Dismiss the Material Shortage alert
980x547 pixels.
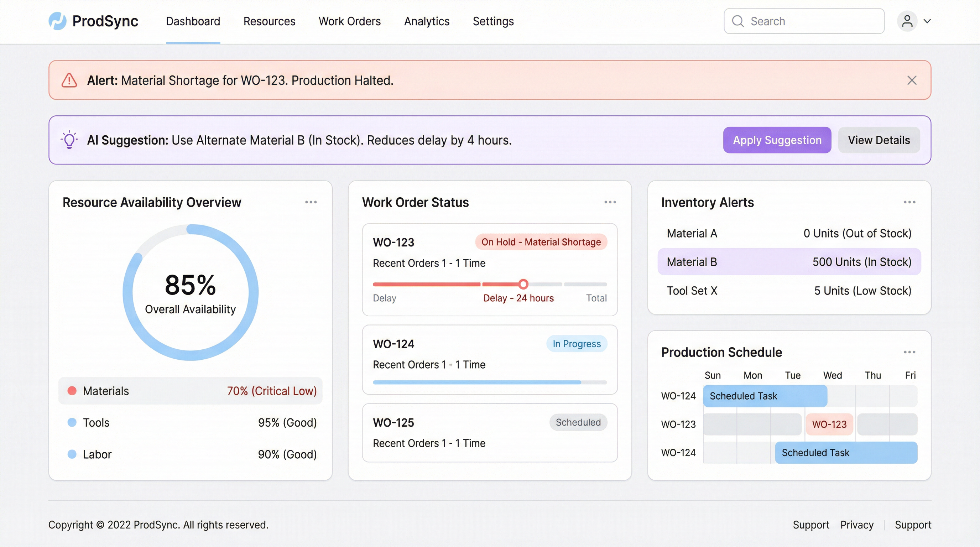[x=912, y=80]
